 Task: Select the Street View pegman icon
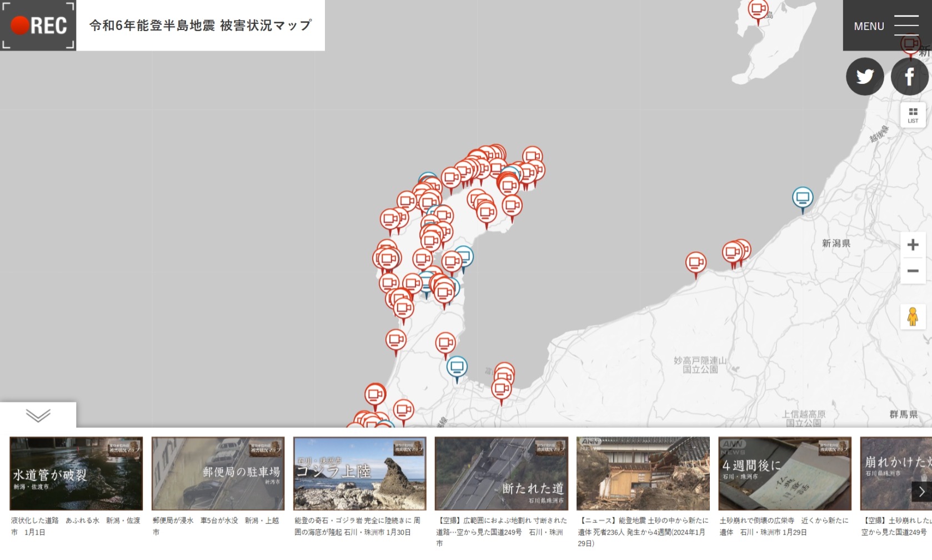[x=913, y=316]
